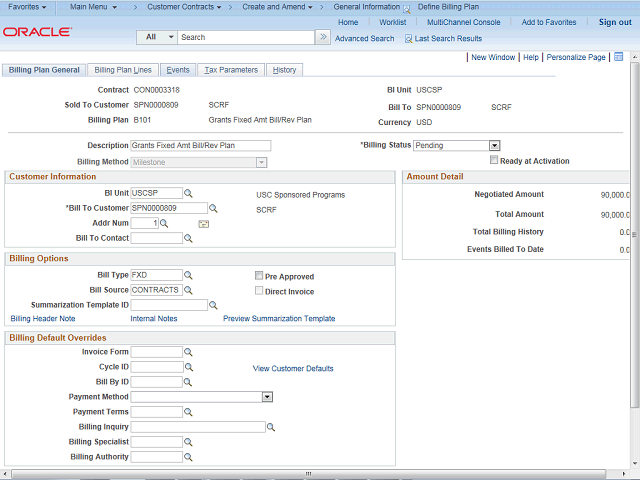Click the BI Unit lookup magnifier icon

coord(188,193)
